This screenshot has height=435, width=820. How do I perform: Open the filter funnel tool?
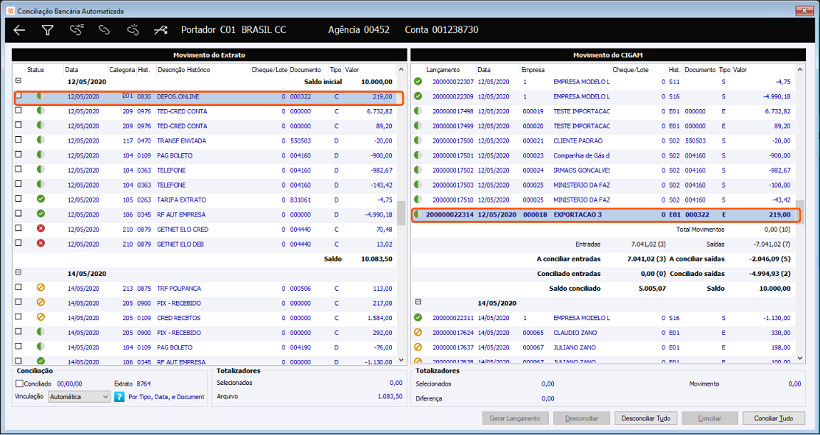pos(47,30)
